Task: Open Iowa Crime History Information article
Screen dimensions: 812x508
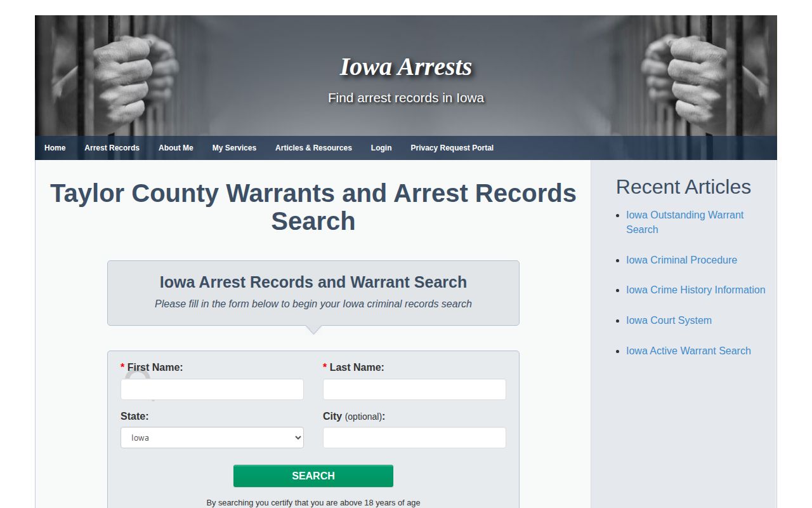Action: point(695,290)
